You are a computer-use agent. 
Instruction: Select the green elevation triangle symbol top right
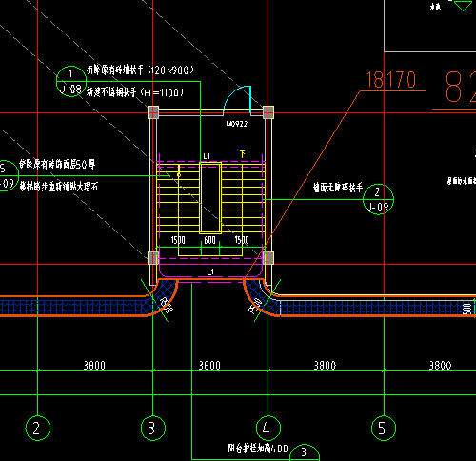(x=463, y=6)
